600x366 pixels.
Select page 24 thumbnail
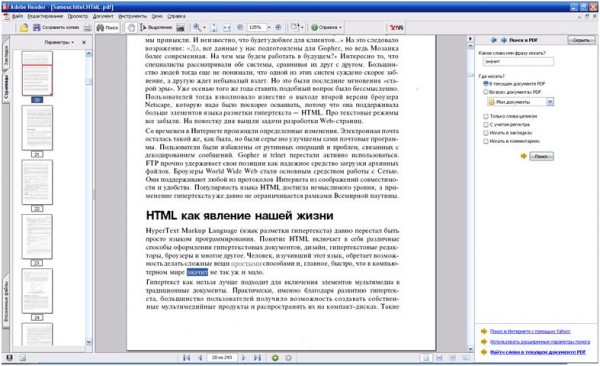37,291
